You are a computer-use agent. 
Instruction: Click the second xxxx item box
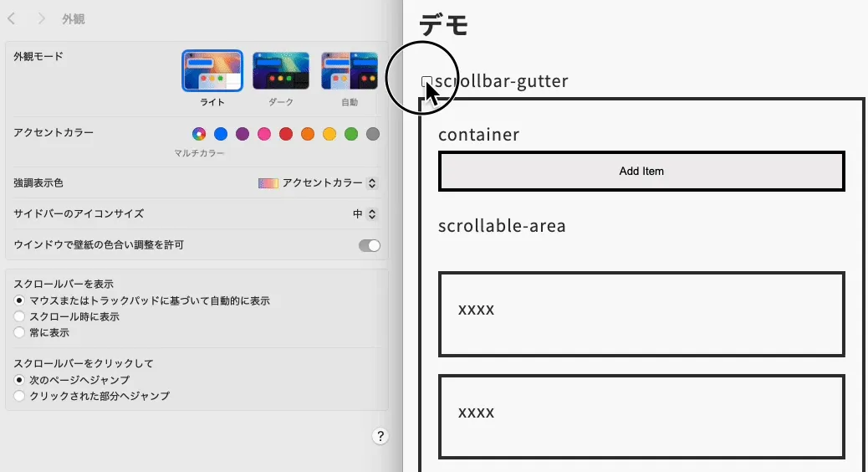pos(641,417)
